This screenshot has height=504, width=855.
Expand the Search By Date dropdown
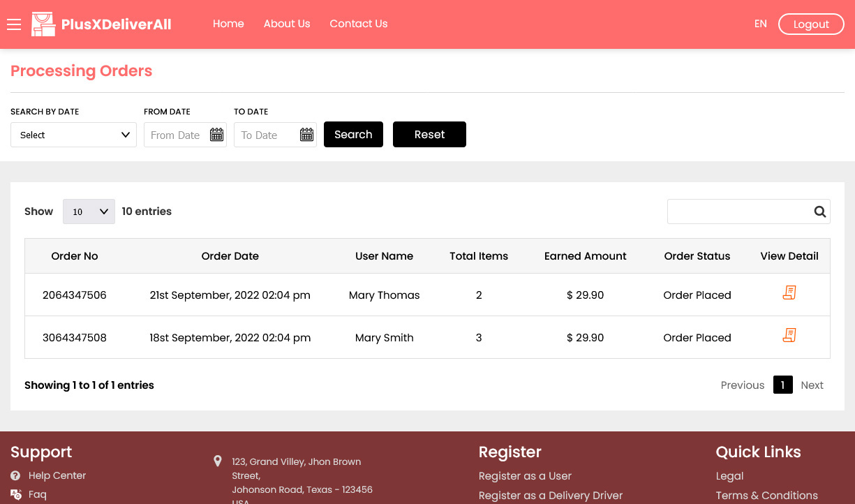tap(73, 135)
